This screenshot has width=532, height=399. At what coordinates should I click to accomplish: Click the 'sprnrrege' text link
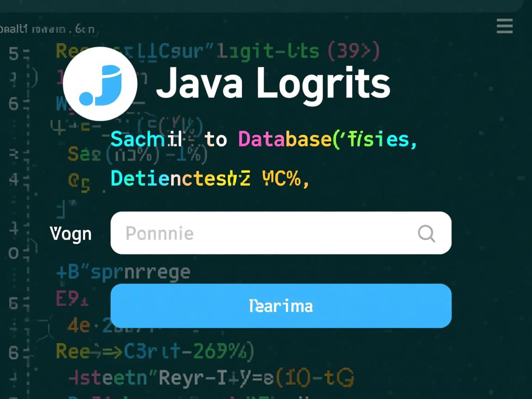(x=140, y=272)
